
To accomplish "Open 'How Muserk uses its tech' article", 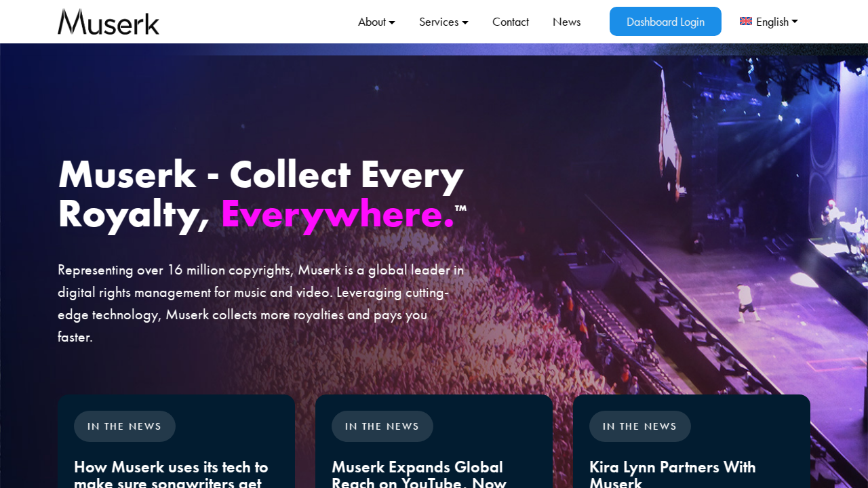I will (171, 474).
